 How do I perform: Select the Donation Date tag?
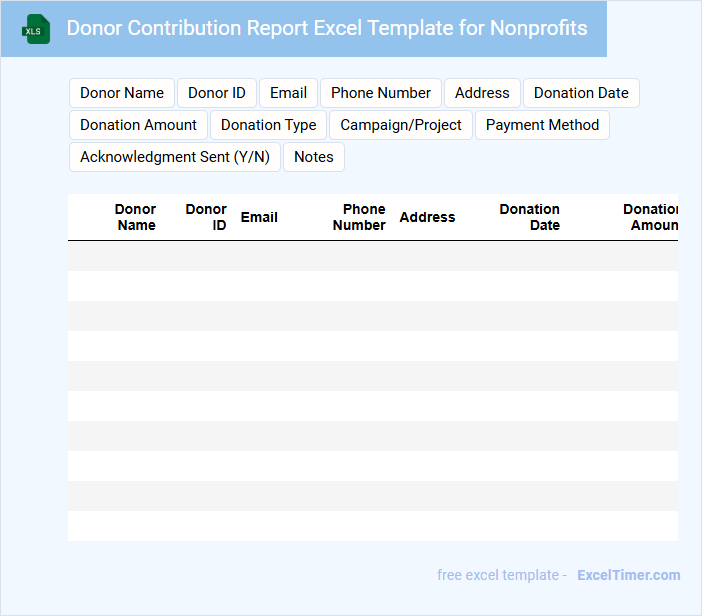(581, 93)
